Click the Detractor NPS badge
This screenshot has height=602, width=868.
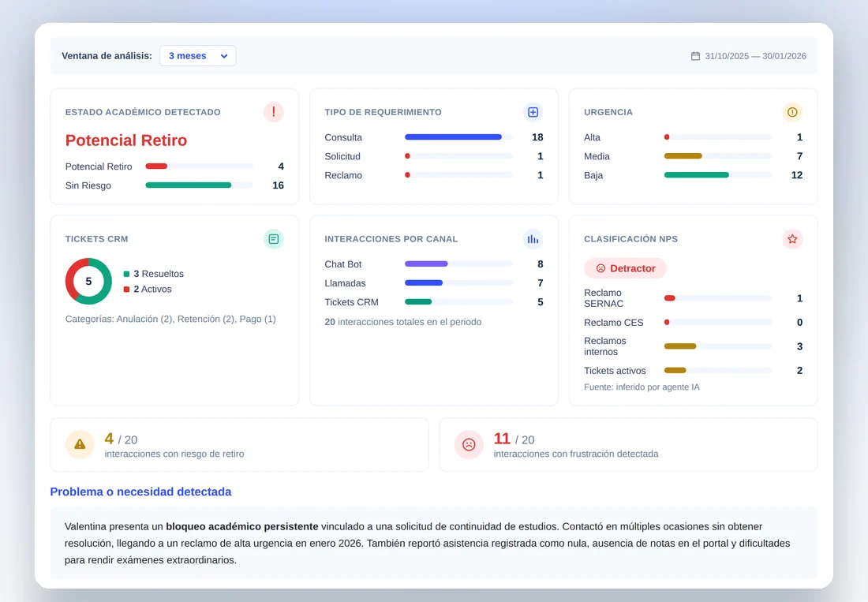click(626, 268)
